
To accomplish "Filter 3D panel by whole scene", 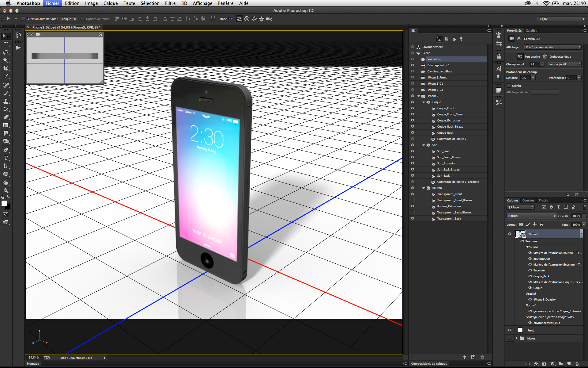I will pos(439,39).
